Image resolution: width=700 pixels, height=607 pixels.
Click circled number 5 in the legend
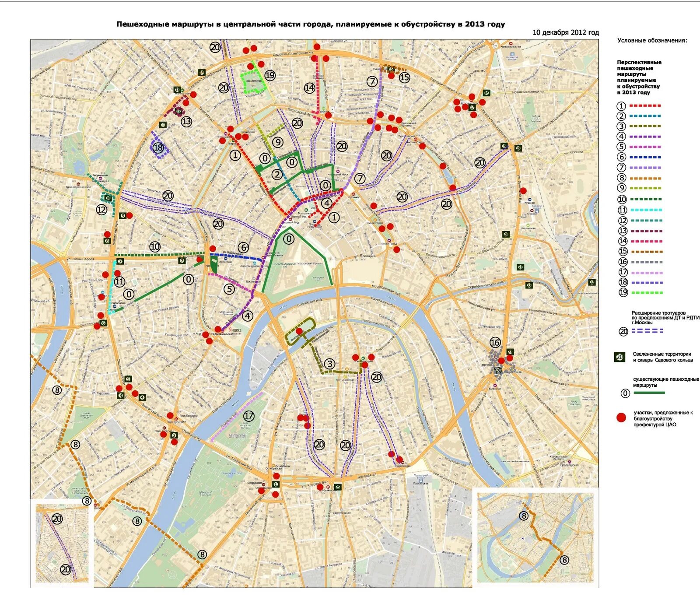pyautogui.click(x=622, y=147)
